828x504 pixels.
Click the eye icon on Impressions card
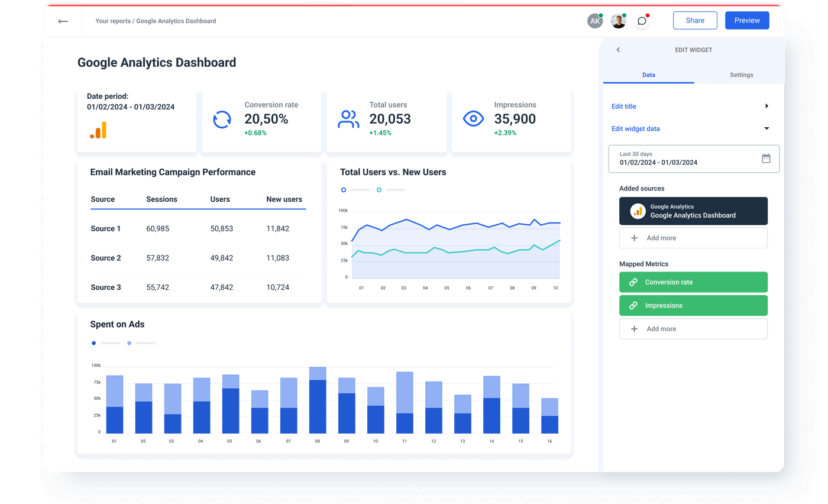[473, 118]
